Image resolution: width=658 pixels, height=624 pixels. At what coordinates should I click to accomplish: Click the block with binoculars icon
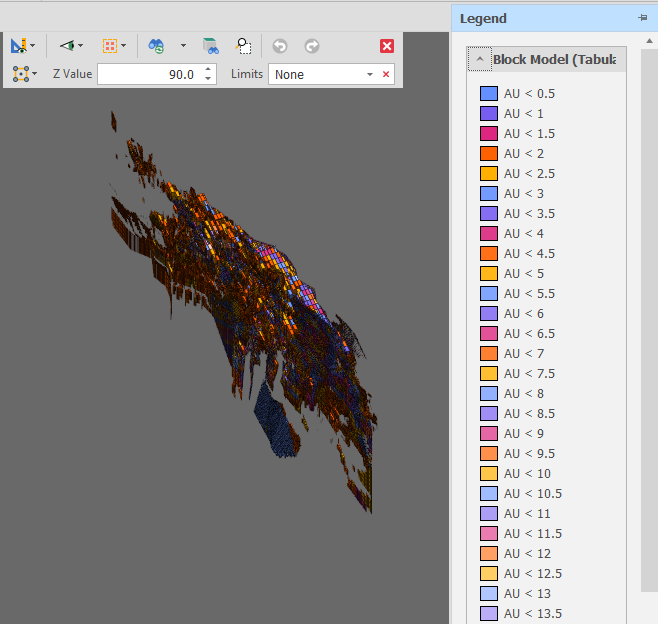[210, 46]
